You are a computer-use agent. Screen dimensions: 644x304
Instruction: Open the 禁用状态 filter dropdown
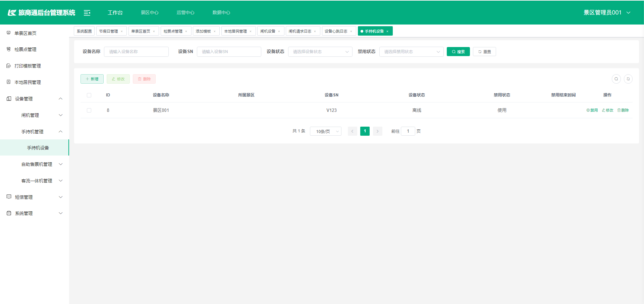pos(412,52)
